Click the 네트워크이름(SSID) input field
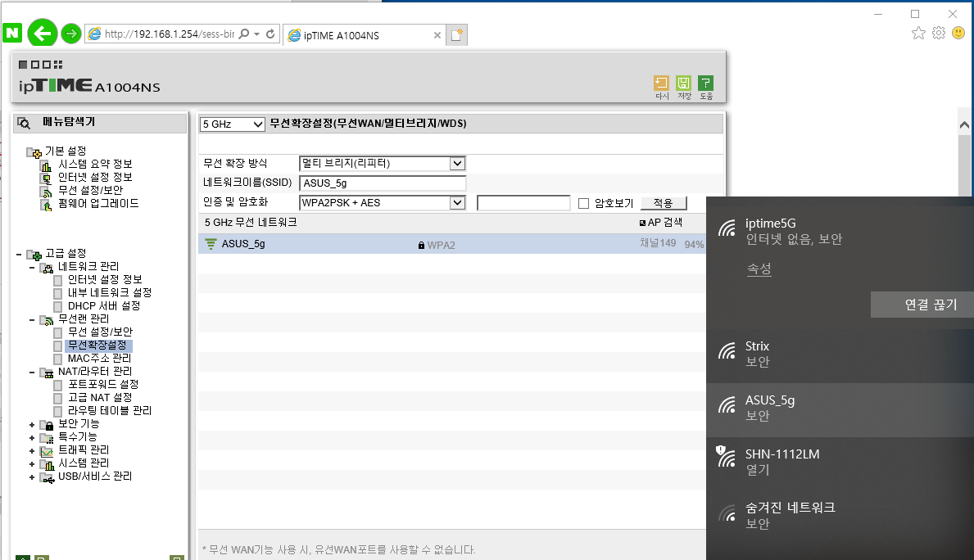The height and width of the screenshot is (560, 974). 383,183
